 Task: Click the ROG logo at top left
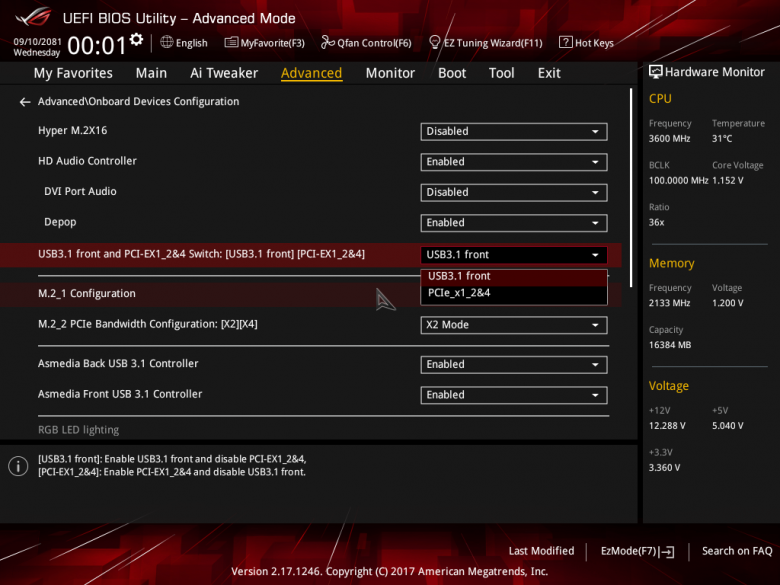pyautogui.click(x=33, y=17)
